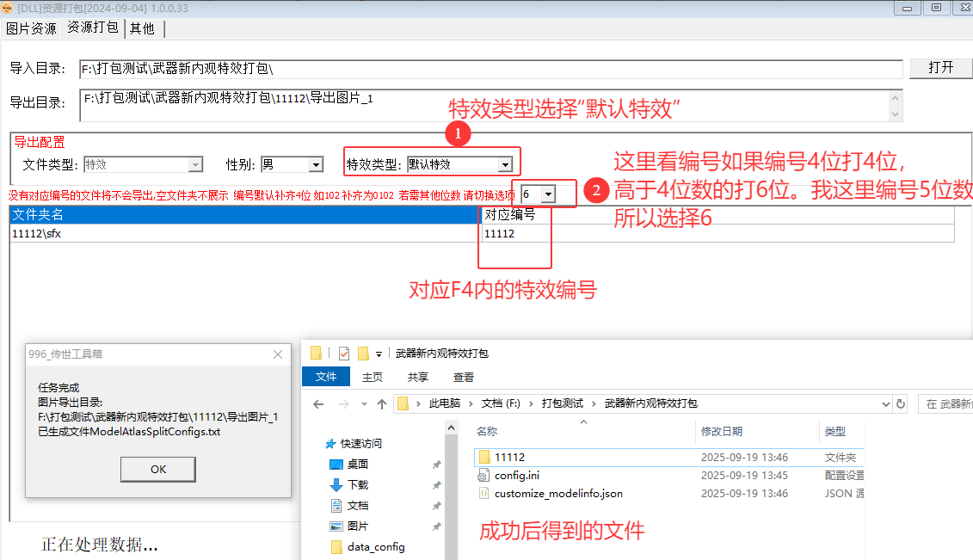Switch to the 图片资源 tab

click(31, 28)
